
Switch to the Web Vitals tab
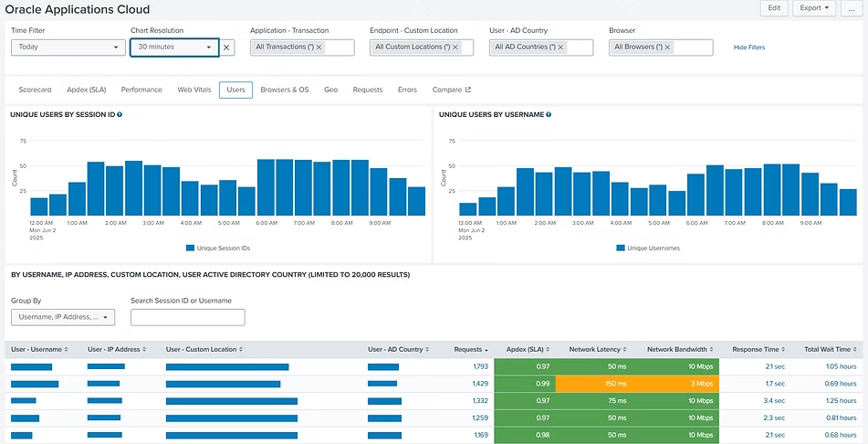click(x=192, y=90)
